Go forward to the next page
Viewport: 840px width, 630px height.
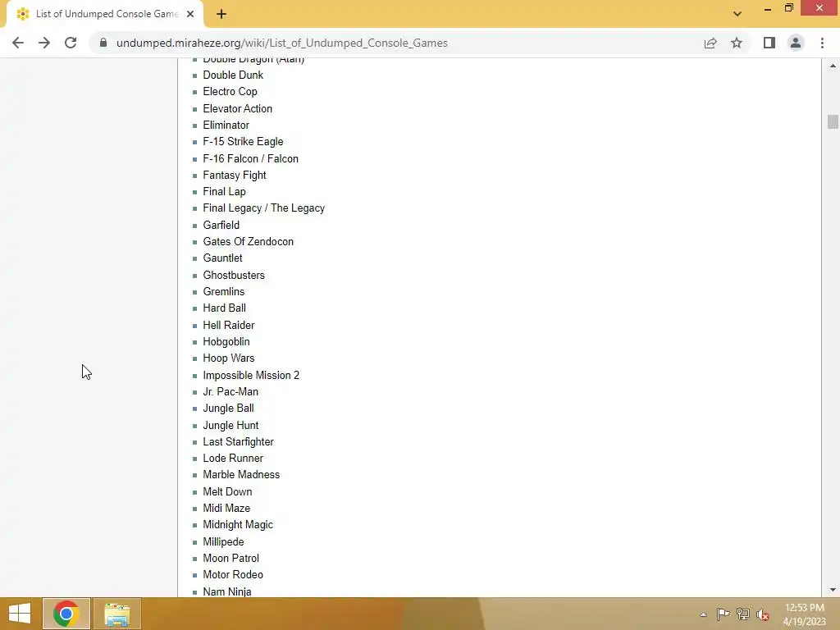[44, 43]
